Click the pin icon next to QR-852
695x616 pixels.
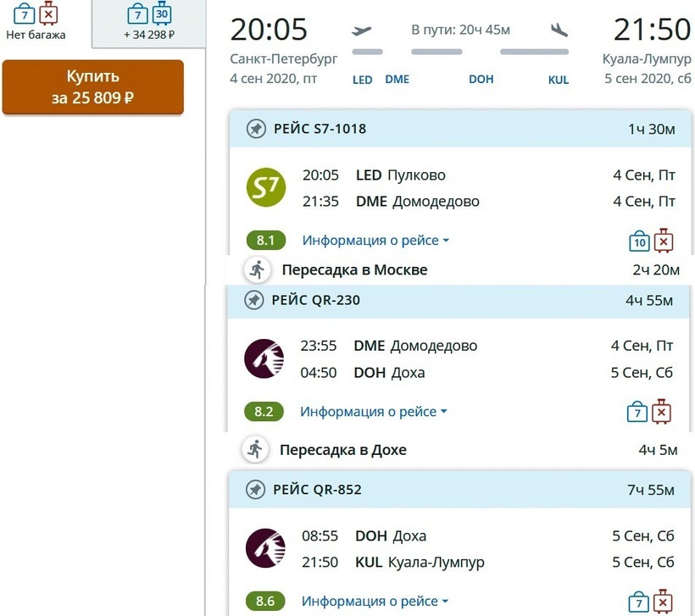tap(255, 490)
